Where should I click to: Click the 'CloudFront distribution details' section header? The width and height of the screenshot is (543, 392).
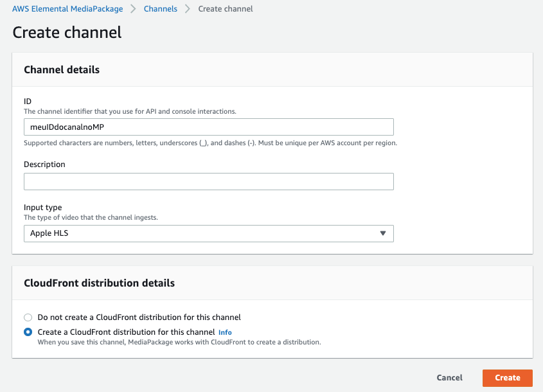99,283
